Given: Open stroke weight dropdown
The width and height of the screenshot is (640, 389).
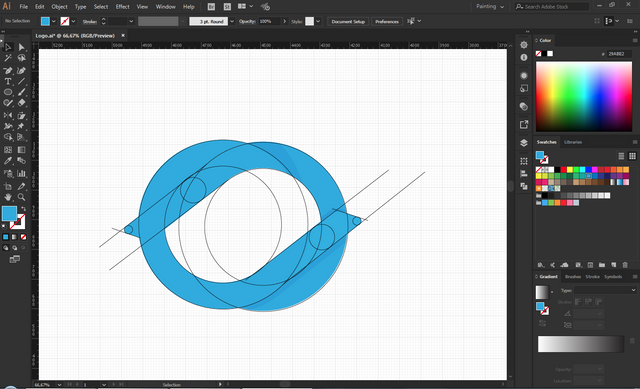Looking at the screenshot, I should pos(131,21).
